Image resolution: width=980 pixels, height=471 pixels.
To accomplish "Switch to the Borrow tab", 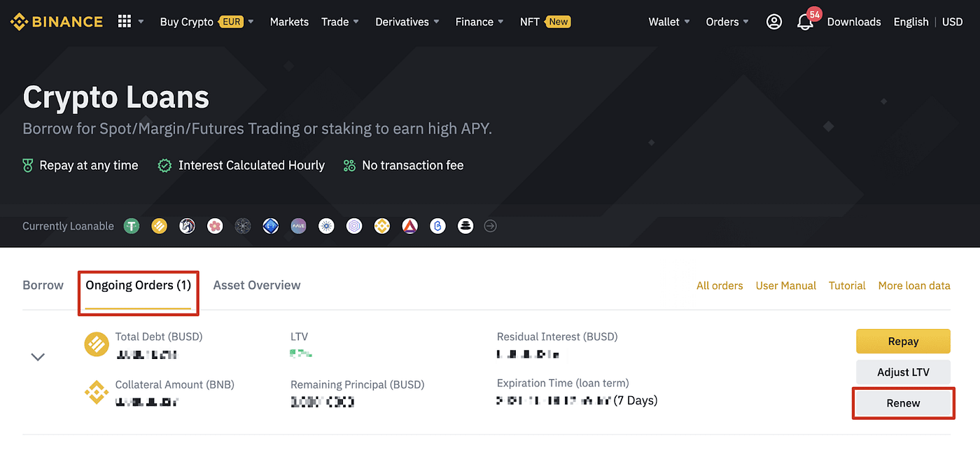I will [43, 285].
